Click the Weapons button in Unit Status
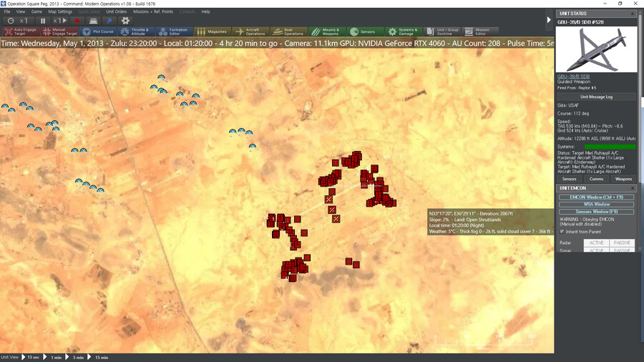Screen dimensions: 644x362 (x=623, y=179)
